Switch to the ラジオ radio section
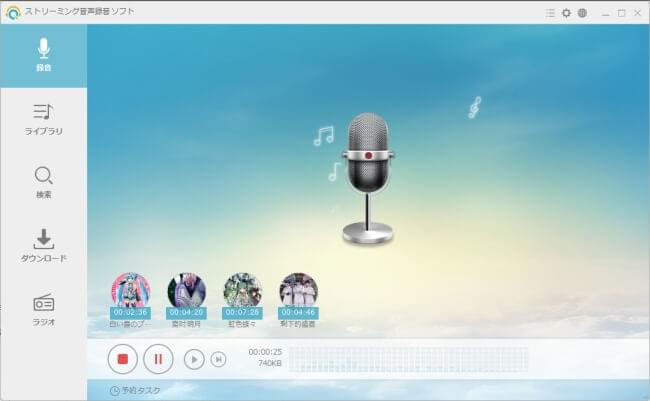 pos(43,308)
